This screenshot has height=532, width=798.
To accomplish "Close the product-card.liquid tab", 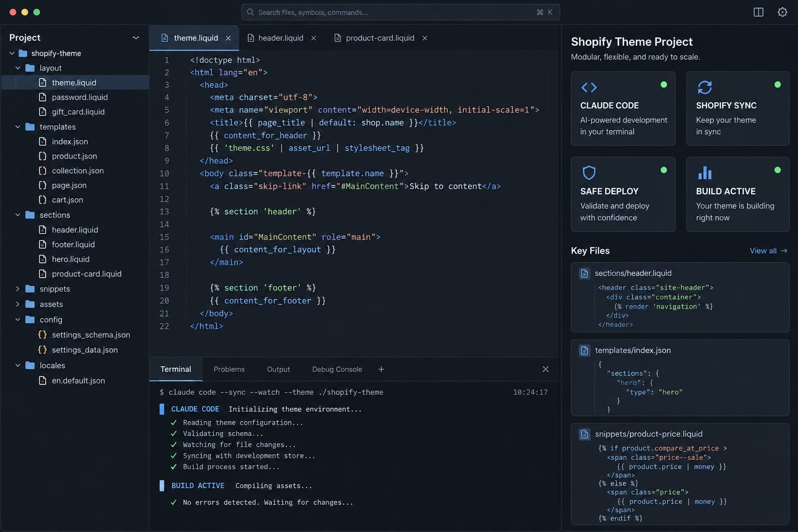I will [424, 38].
